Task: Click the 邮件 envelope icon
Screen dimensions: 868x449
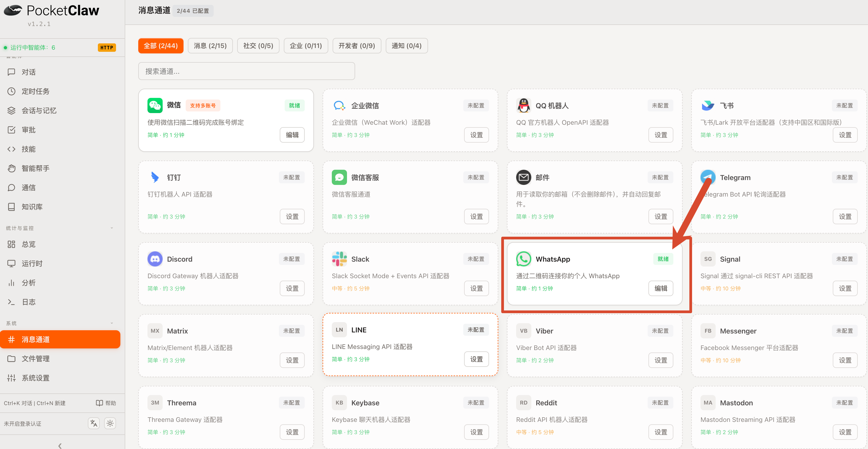Action: pos(523,177)
